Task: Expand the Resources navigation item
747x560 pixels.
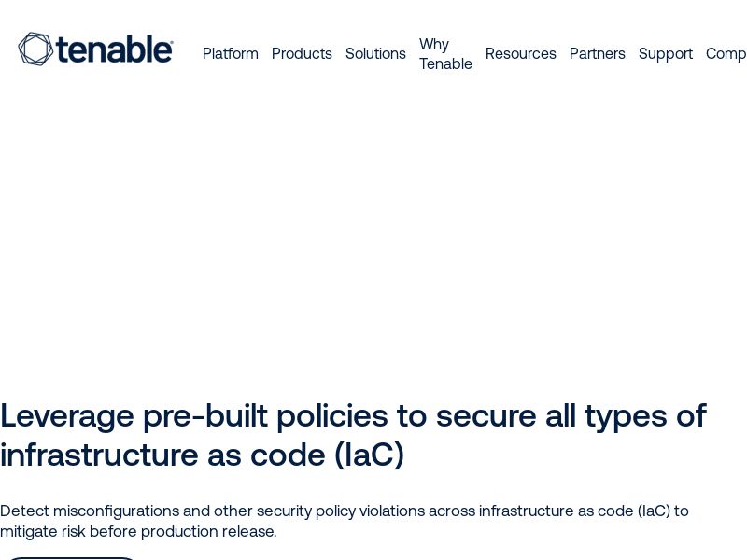Action: point(520,53)
